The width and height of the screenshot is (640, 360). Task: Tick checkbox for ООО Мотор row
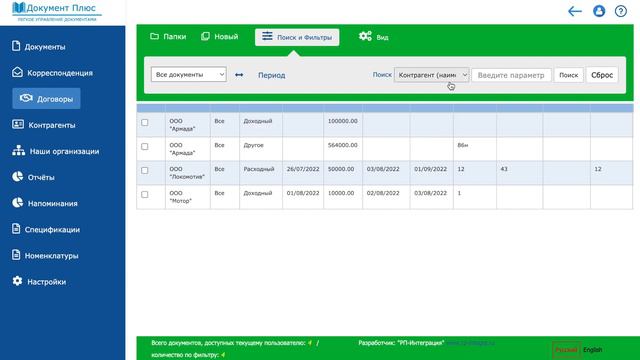pyautogui.click(x=144, y=195)
